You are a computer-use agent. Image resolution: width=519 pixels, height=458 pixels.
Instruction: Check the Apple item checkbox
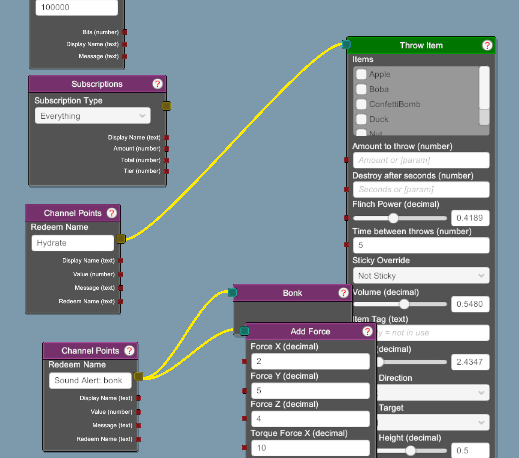point(361,74)
